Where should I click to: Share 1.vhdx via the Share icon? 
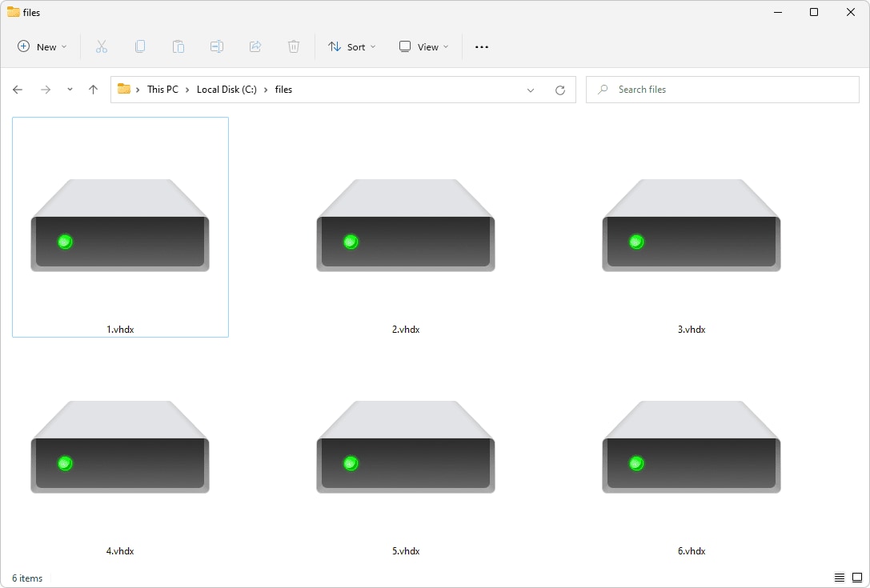tap(255, 46)
